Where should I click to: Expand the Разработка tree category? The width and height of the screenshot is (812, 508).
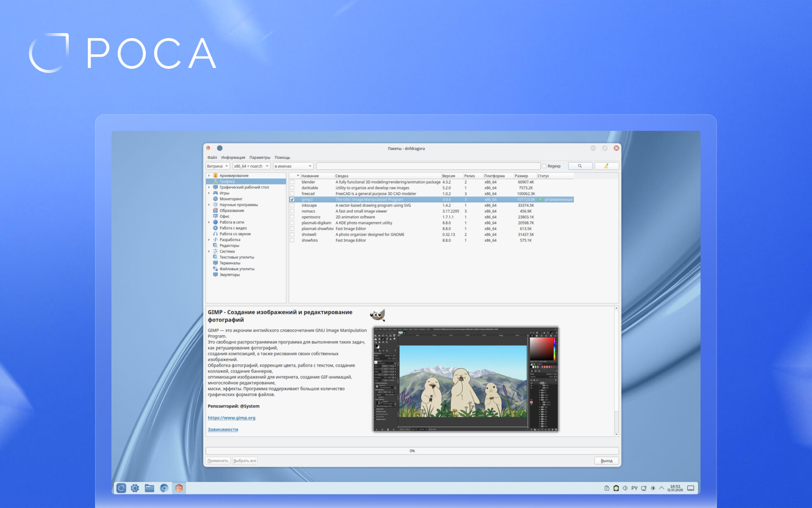point(209,240)
